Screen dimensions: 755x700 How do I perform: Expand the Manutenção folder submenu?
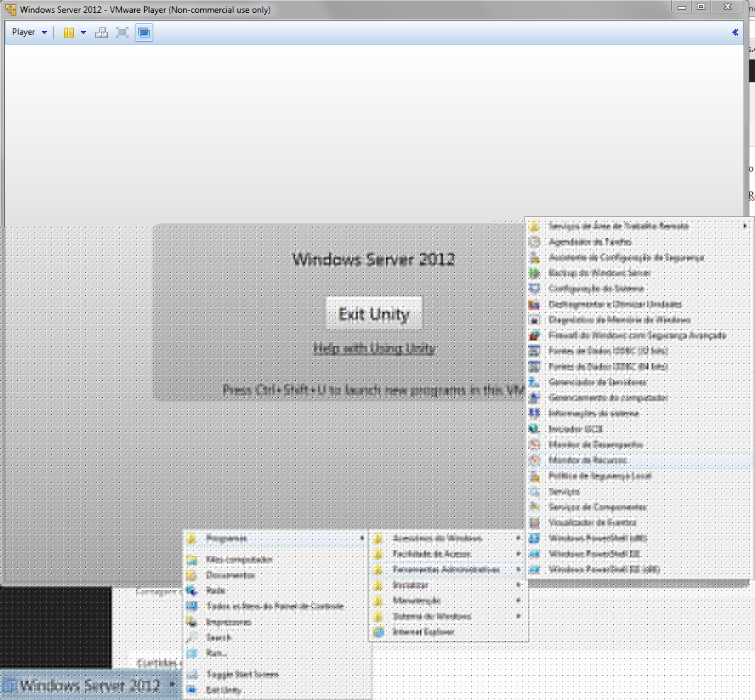(448, 601)
